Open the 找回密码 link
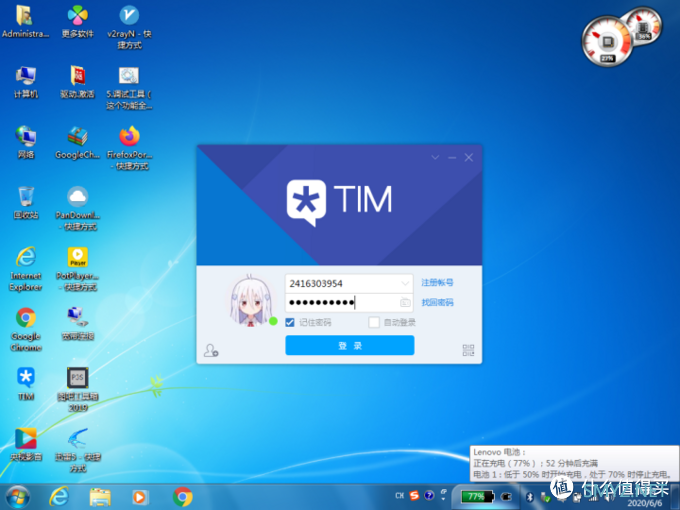 pyautogui.click(x=437, y=302)
